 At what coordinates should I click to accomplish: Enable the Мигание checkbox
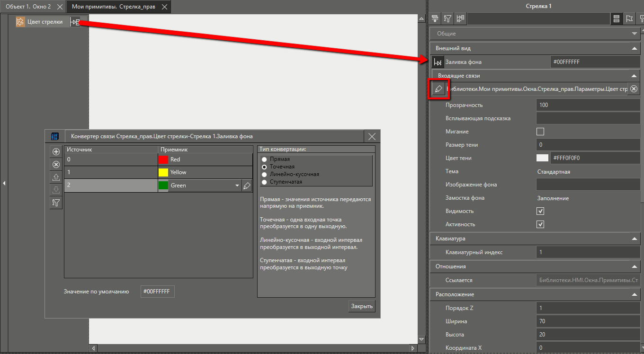point(540,132)
